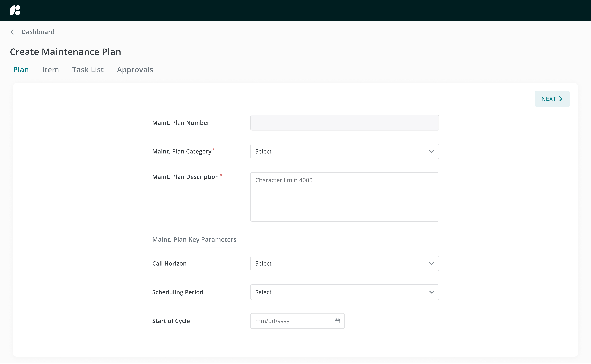This screenshot has height=364, width=591.
Task: Open the calendar picker icon
Action: [337, 321]
